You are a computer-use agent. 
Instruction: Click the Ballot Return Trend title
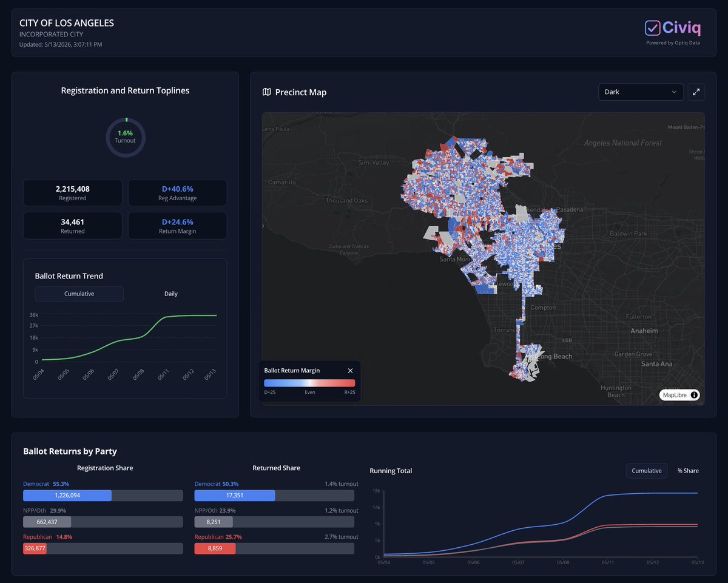tap(69, 276)
